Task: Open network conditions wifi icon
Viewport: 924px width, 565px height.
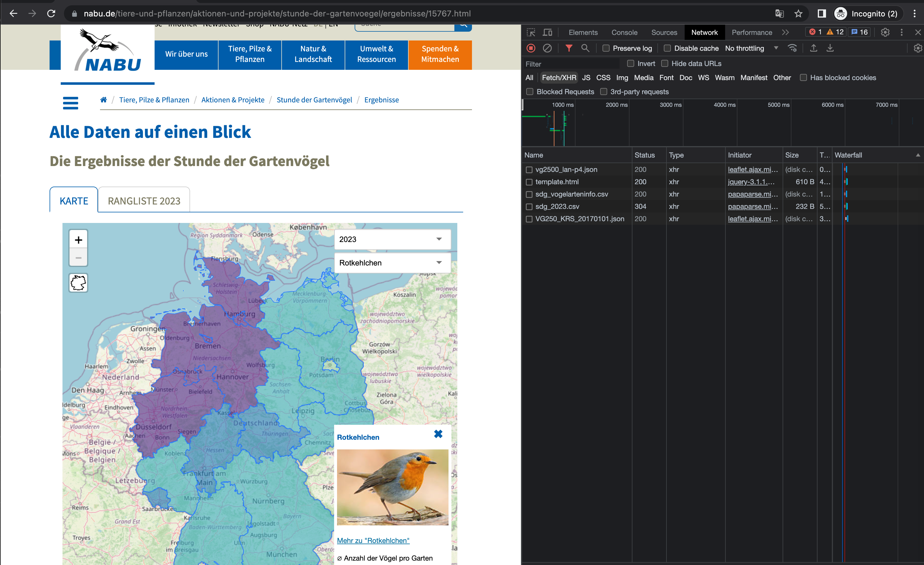Action: pyautogui.click(x=792, y=48)
